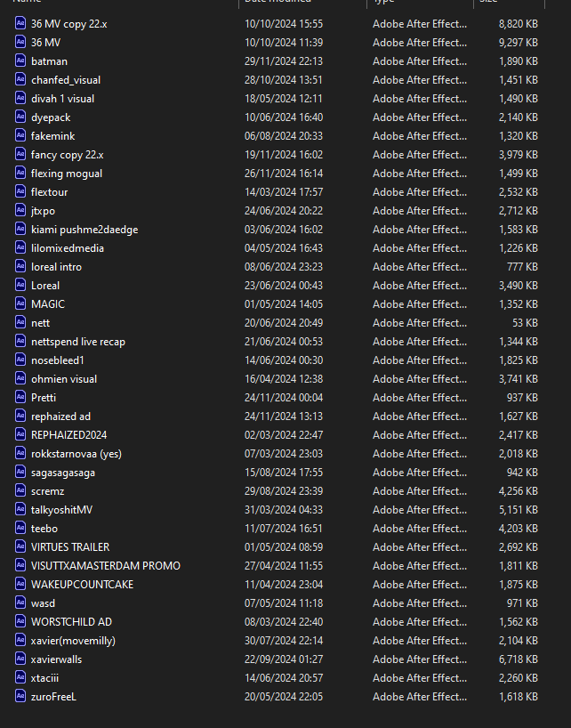
Task: Click the file icon for MAGIC
Action: point(21,303)
